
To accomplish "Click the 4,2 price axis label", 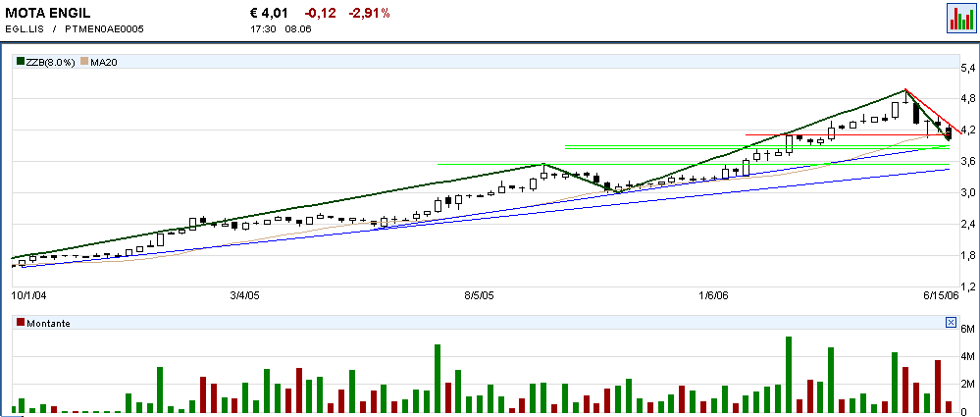I will (967, 130).
